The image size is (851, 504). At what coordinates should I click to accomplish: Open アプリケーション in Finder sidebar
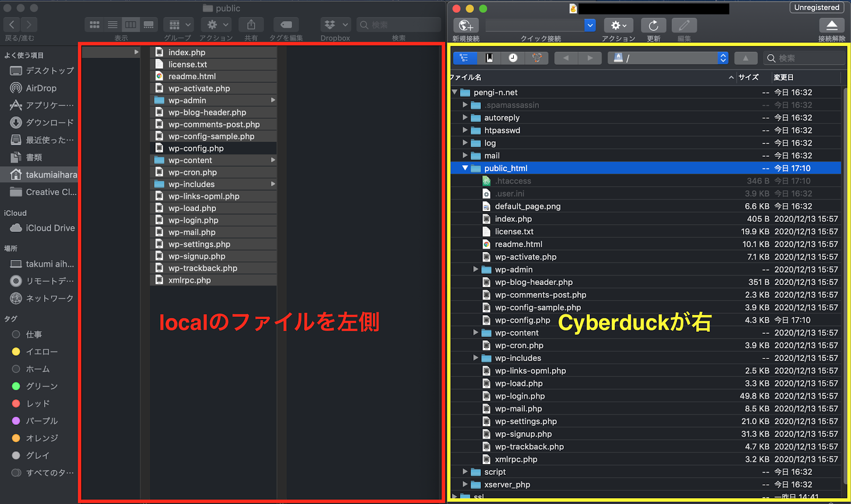click(41, 105)
